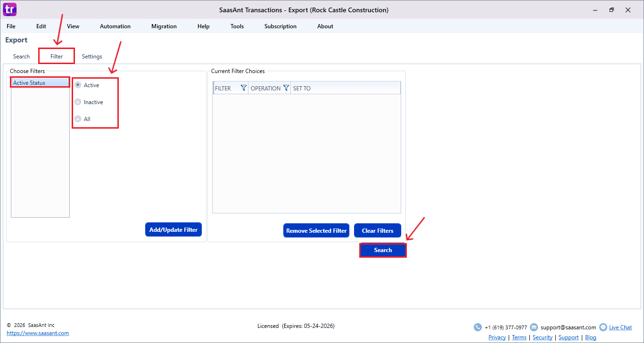Click the SET TO column header
Image resolution: width=644 pixels, height=343 pixels.
[302, 89]
